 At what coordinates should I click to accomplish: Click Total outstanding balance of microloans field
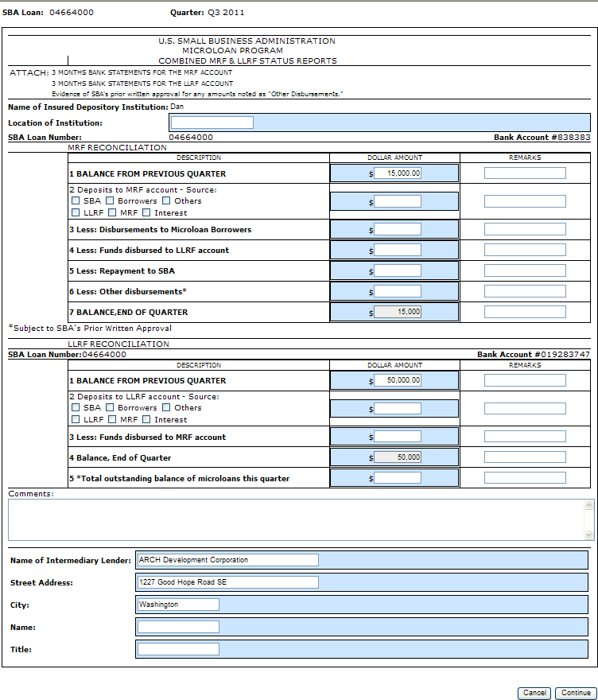coord(398,478)
